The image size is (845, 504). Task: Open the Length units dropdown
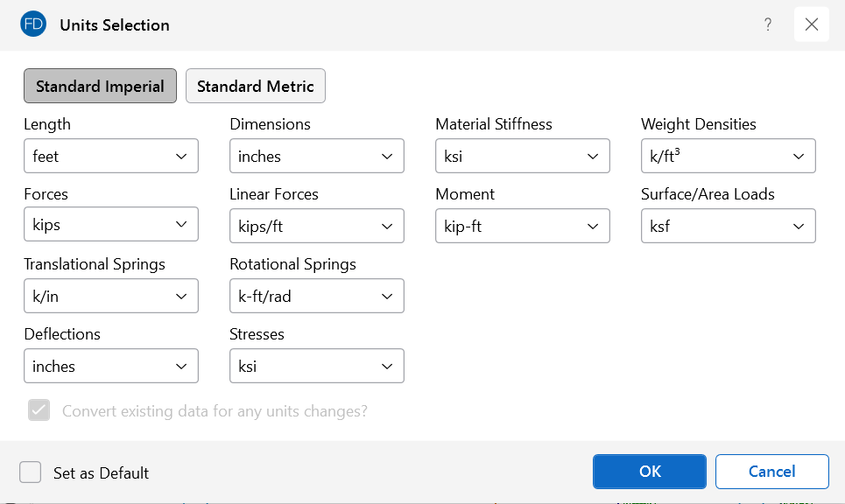(111, 157)
